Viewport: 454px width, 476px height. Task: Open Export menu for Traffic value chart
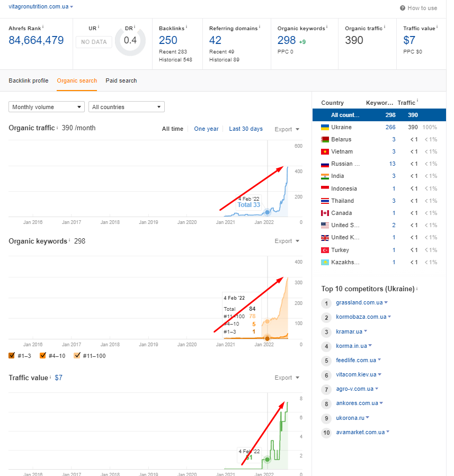[287, 378]
